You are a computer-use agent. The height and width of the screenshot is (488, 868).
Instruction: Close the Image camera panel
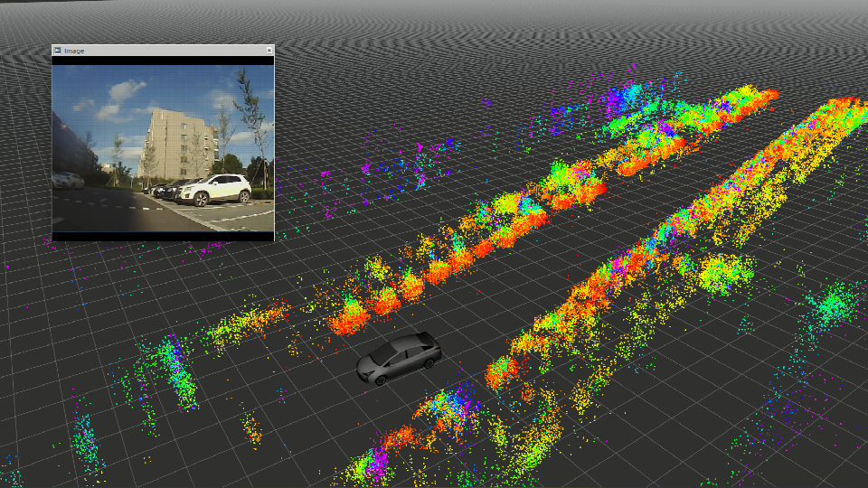coord(269,51)
